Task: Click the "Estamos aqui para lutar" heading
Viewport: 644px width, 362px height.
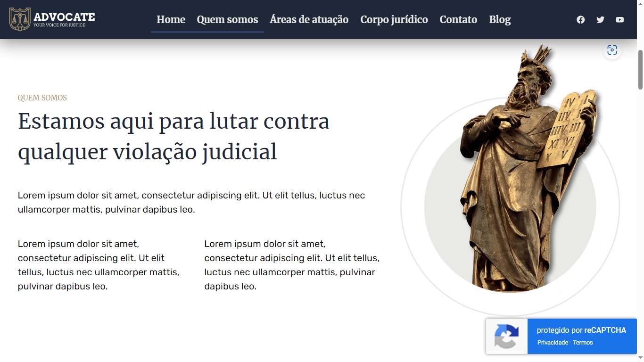Action: (173, 137)
